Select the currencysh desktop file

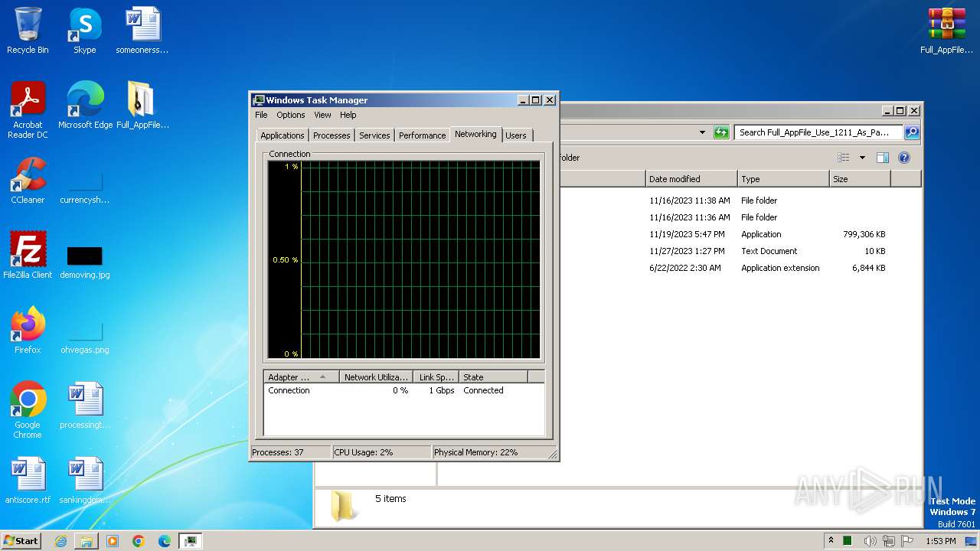(84, 187)
